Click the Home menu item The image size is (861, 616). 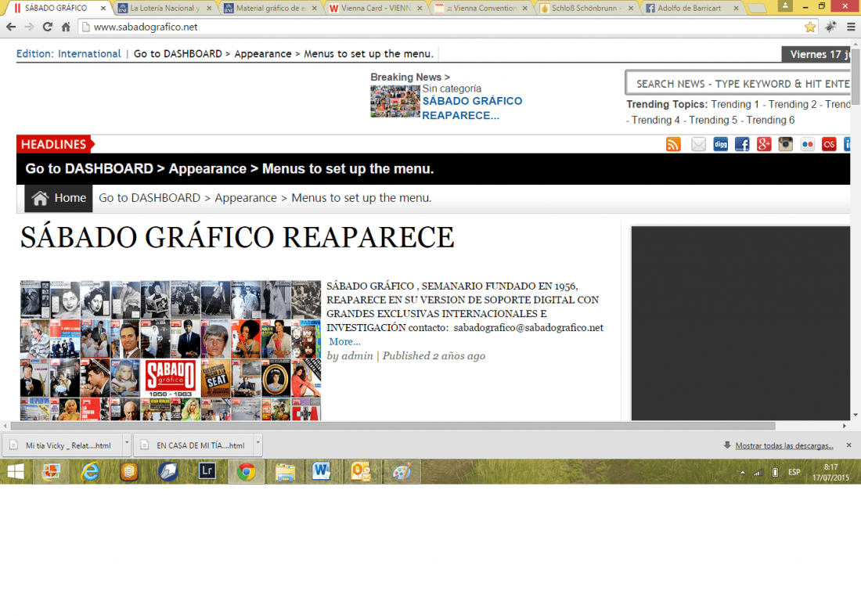[x=59, y=198]
